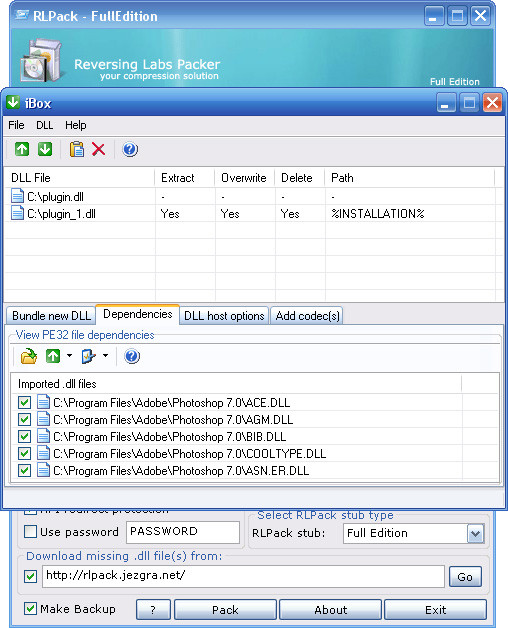
Task: Click the question mark button near Pack
Action: point(153,610)
